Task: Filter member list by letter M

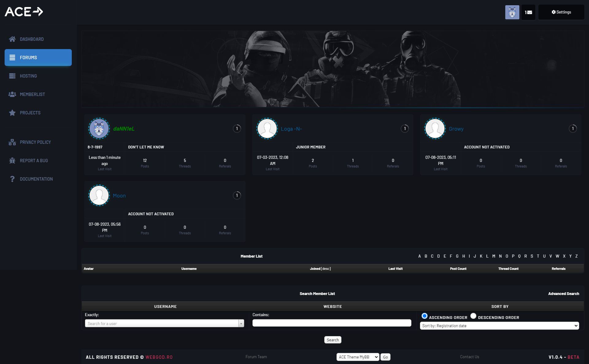Action: click(494, 256)
